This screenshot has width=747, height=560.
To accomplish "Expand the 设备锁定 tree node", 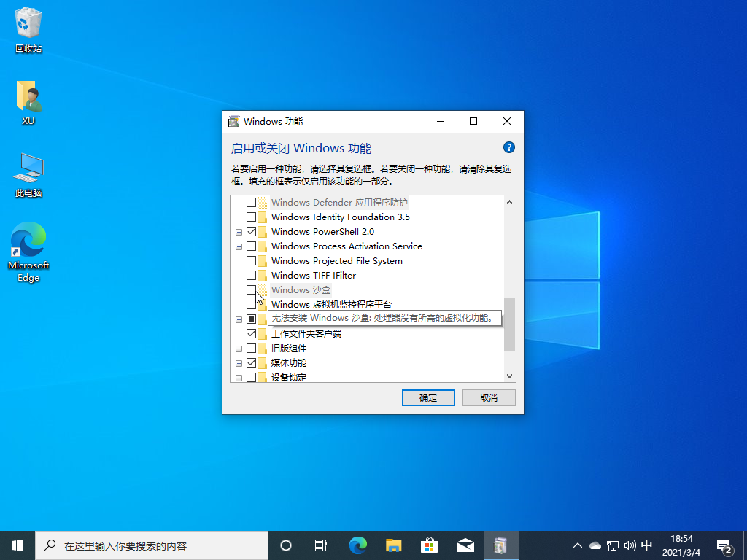I will coord(239,378).
